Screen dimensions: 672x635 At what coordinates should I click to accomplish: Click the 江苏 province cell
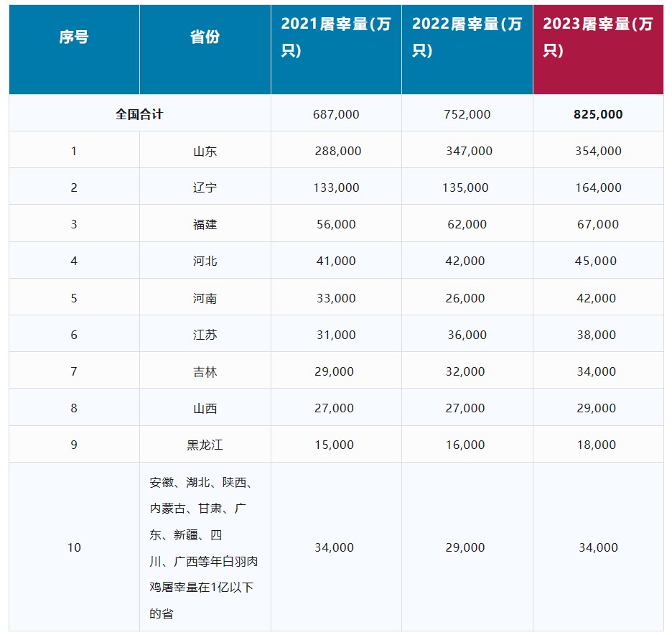205,335
